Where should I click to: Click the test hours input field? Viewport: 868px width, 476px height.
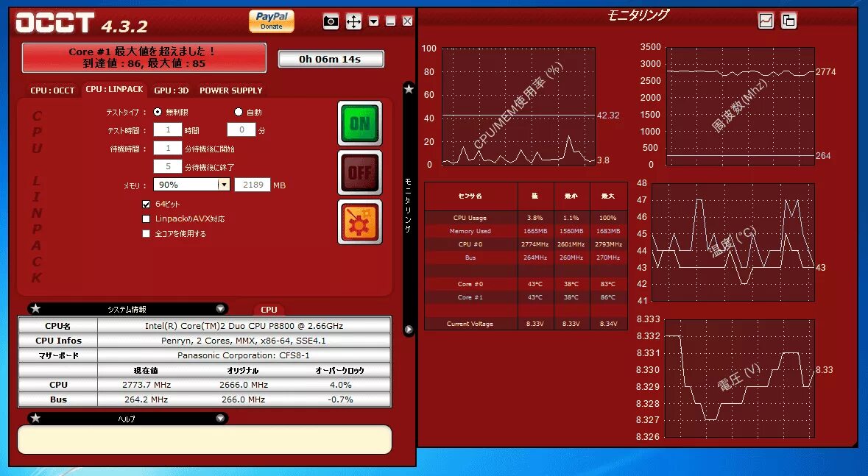click(x=168, y=129)
